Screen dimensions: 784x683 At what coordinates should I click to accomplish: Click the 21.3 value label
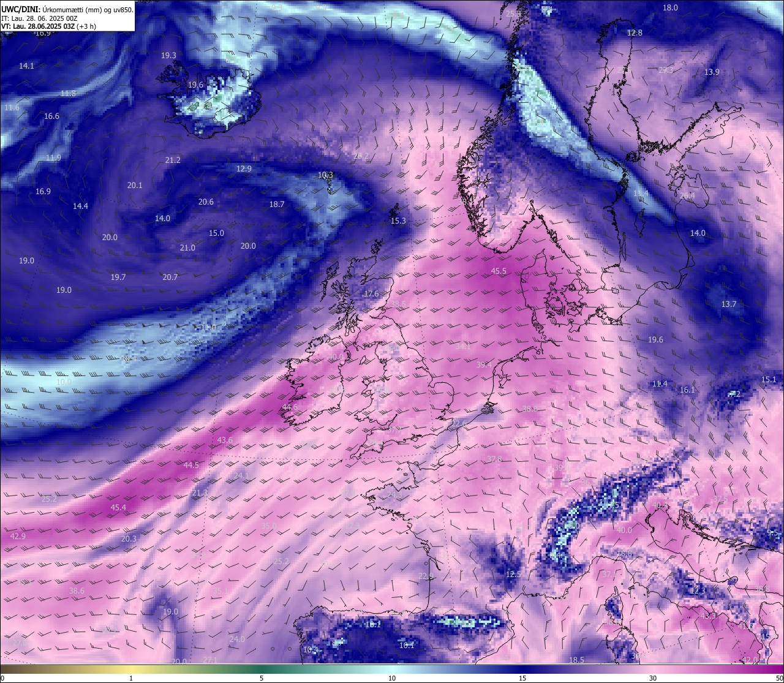pos(200,492)
